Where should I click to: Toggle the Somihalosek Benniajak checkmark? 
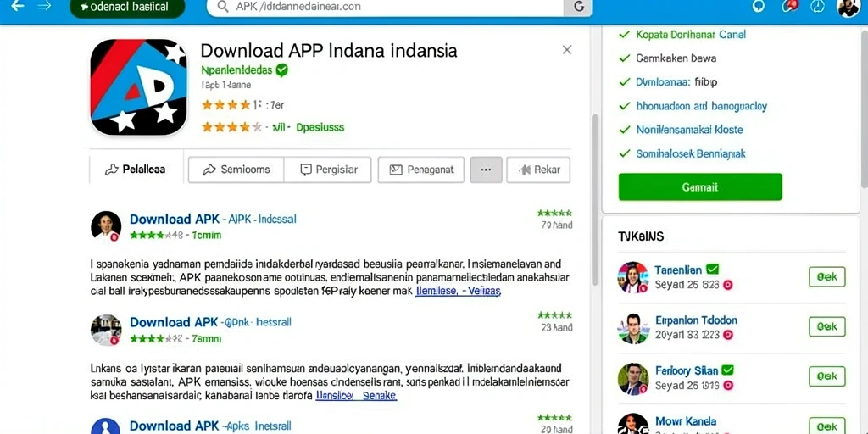(x=625, y=153)
